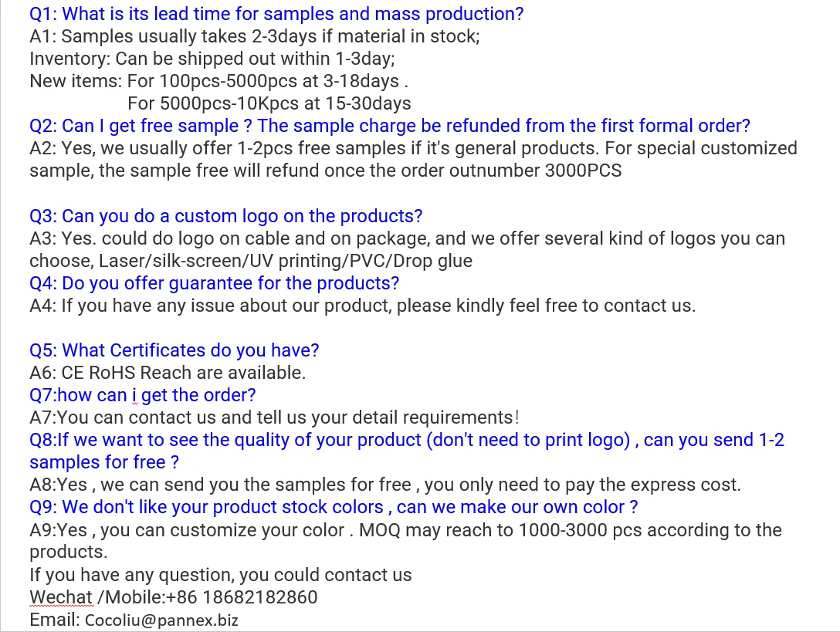Click the Q9 custom color question
The image size is (840, 632).
334,507
